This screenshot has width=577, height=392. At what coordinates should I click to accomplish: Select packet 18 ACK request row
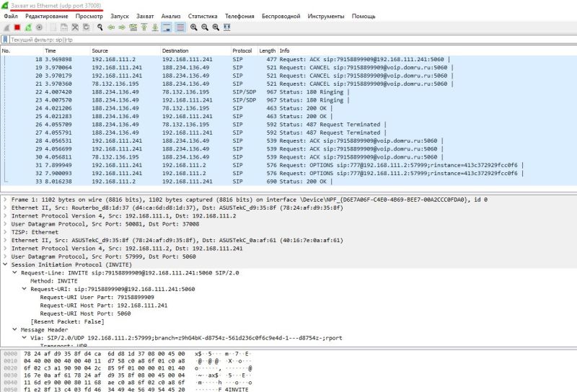pyautogui.click(x=288, y=59)
